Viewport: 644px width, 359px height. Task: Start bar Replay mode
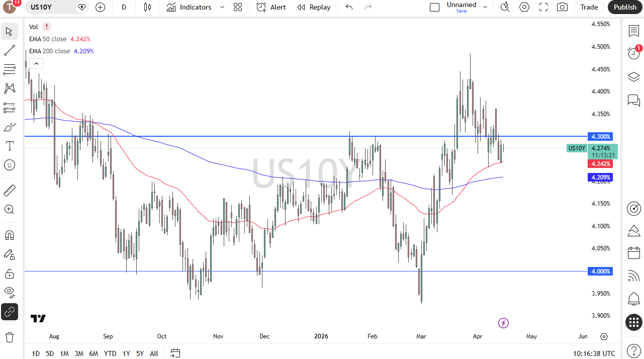314,7
